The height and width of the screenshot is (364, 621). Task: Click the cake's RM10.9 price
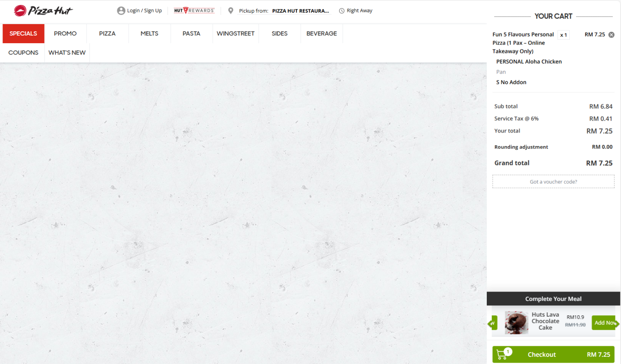575,317
